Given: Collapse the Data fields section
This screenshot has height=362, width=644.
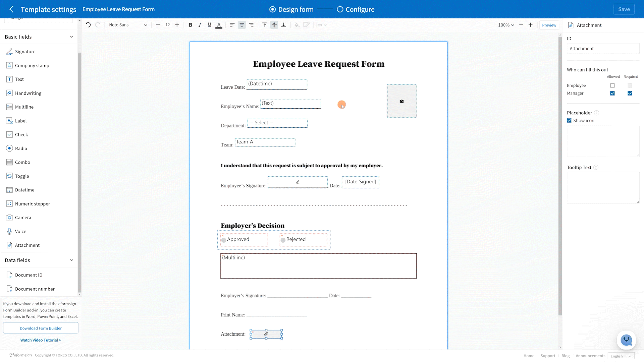Looking at the screenshot, I should [71, 260].
